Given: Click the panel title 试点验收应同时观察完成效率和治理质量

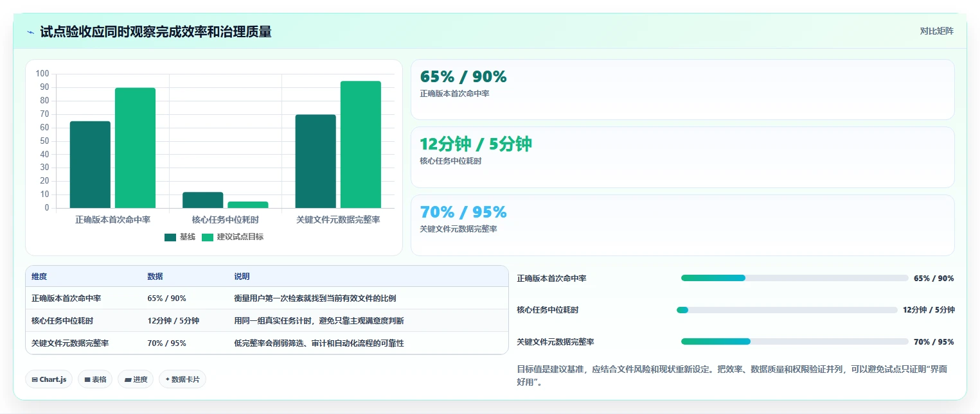Looking at the screenshot, I should 156,32.
